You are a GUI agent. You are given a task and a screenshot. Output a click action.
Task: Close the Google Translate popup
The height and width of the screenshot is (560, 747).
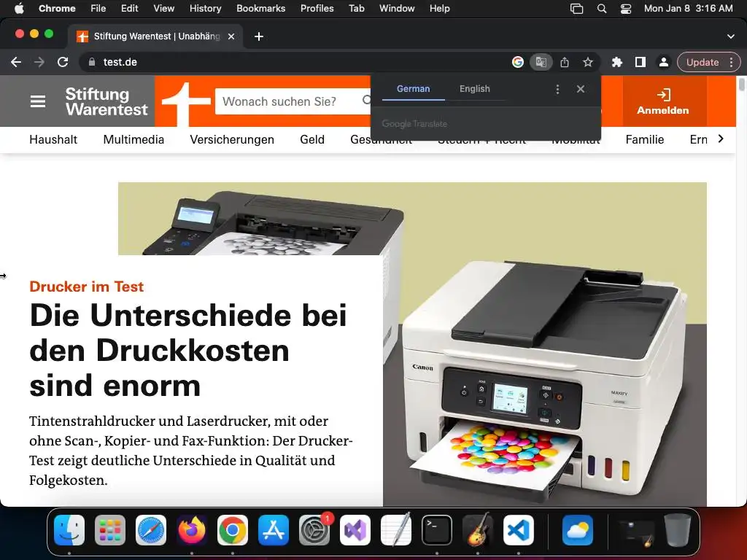pos(580,89)
